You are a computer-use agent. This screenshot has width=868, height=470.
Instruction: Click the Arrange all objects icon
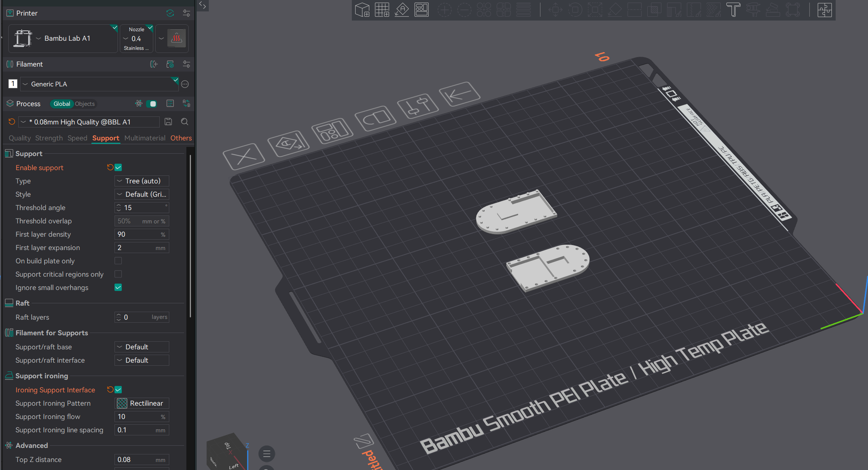[421, 10]
